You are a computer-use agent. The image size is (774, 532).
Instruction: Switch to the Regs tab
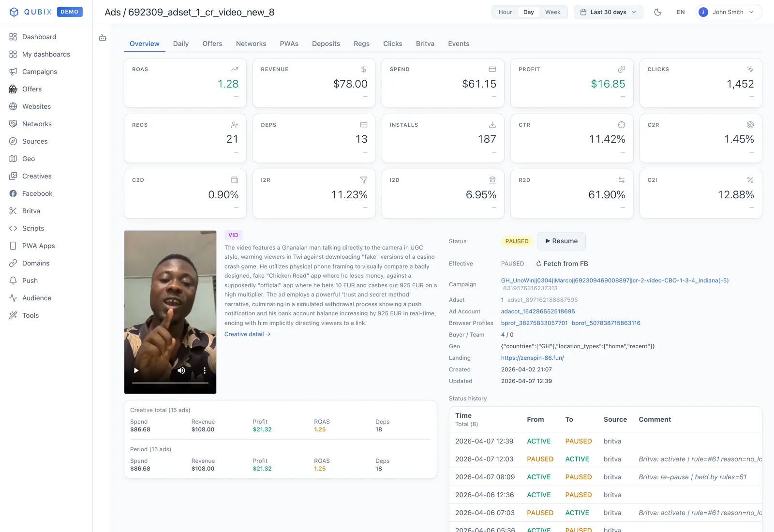pos(362,44)
